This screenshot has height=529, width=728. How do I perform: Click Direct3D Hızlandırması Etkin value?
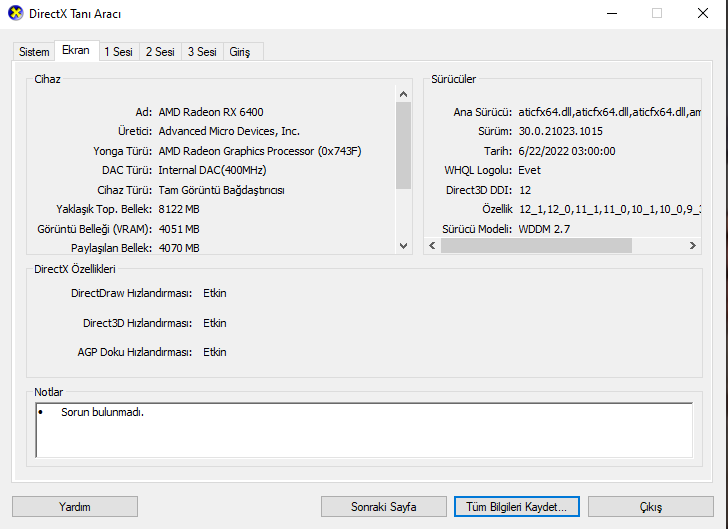214,323
